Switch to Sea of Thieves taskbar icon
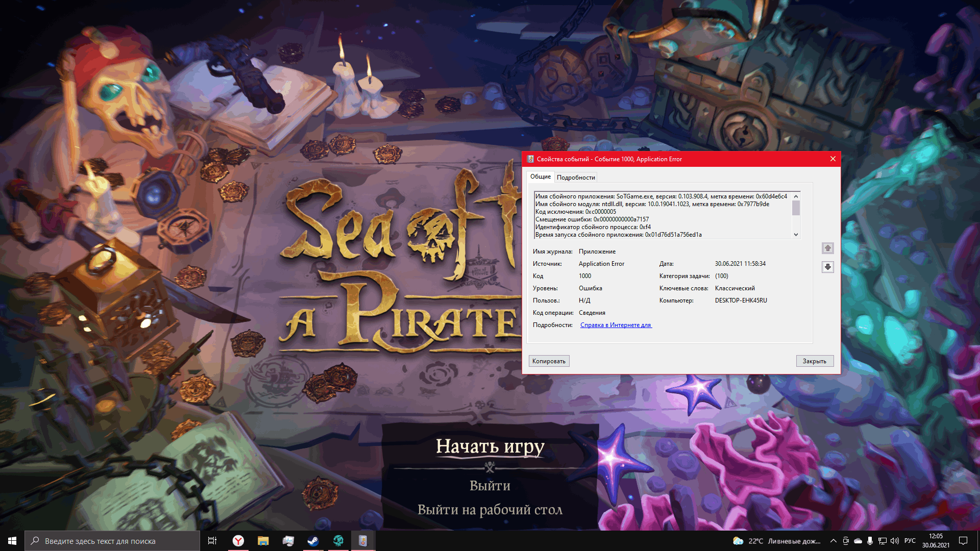Viewport: 980px width, 551px height. coord(338,541)
